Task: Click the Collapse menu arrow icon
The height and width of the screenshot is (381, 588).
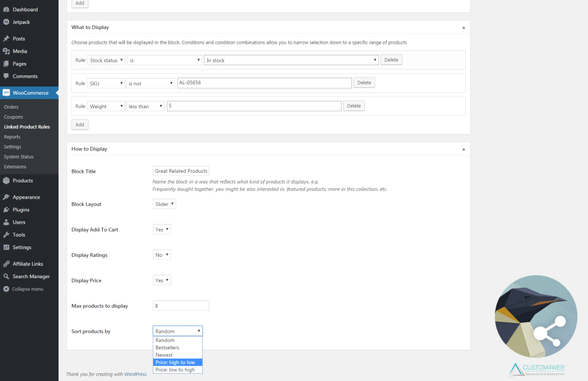Action: coord(6,289)
